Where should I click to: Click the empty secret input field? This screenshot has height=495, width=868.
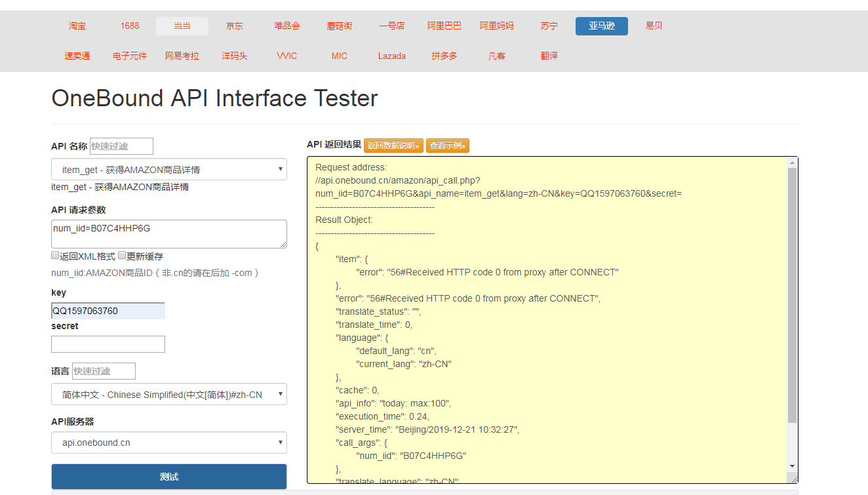click(x=108, y=344)
